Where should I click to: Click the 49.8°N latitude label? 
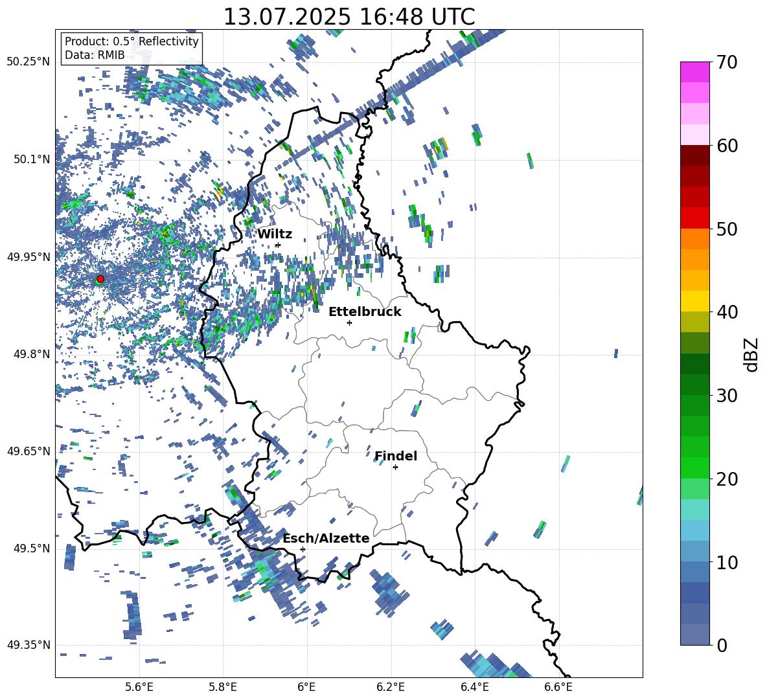pyautogui.click(x=32, y=354)
